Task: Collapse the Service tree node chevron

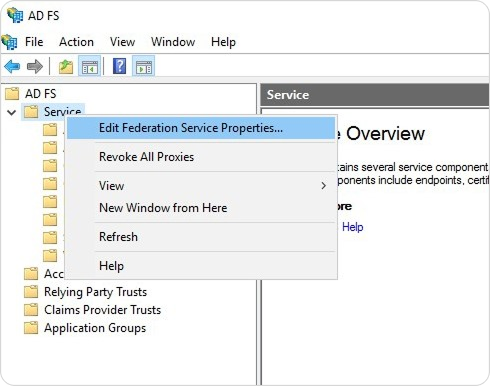Action: coord(12,112)
